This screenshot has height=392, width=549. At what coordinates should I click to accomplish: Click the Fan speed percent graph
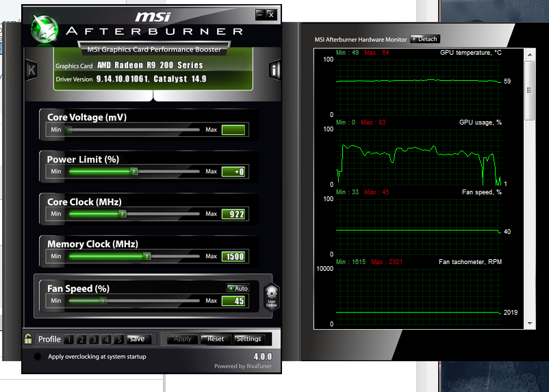pos(419,226)
